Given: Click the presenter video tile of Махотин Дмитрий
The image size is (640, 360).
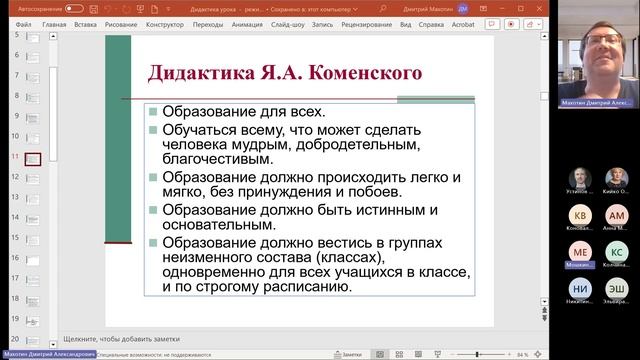Looking at the screenshot, I should (x=598, y=54).
